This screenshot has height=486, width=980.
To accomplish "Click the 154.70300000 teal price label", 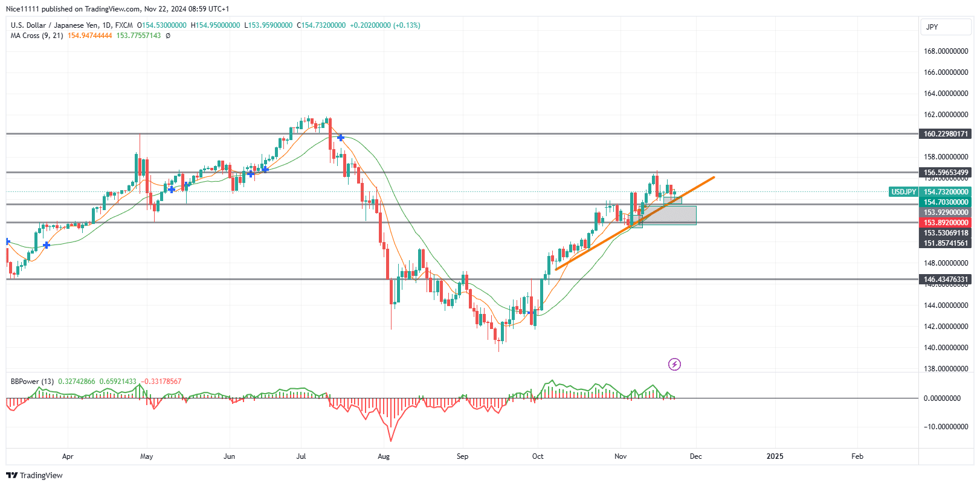I will coord(946,202).
